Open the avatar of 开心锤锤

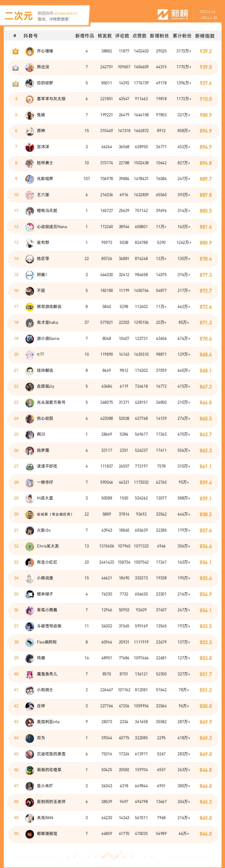pos(30,51)
